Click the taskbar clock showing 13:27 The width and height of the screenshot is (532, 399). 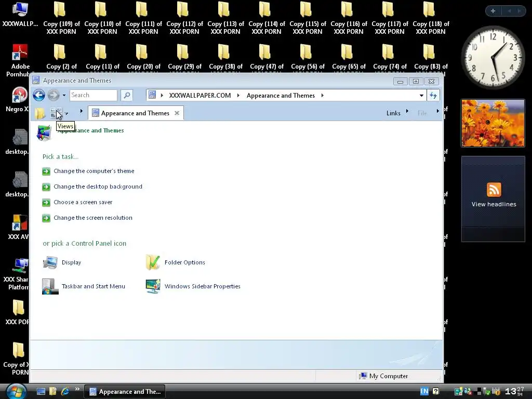pos(514,392)
